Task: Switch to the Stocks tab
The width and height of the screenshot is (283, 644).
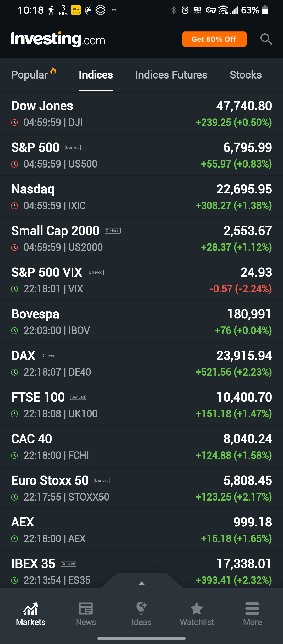Action: [246, 75]
